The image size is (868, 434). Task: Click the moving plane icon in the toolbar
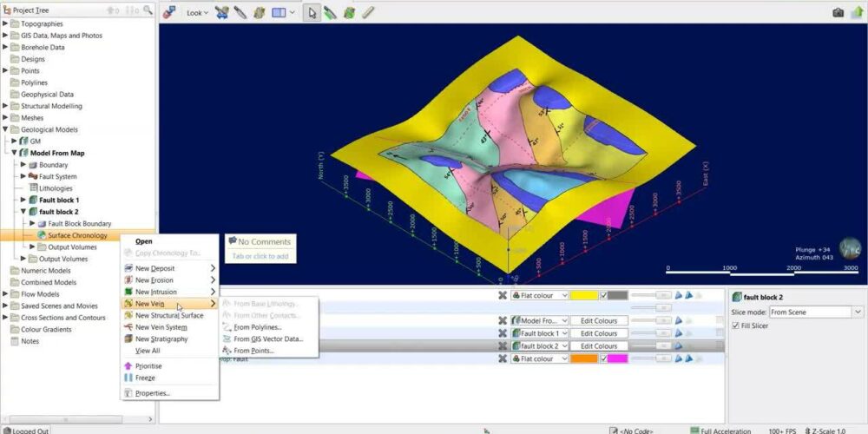point(259,12)
